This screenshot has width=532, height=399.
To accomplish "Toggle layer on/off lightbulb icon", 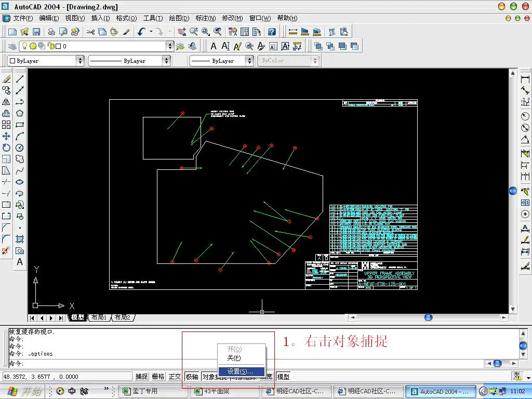I will pyautogui.click(x=24, y=46).
